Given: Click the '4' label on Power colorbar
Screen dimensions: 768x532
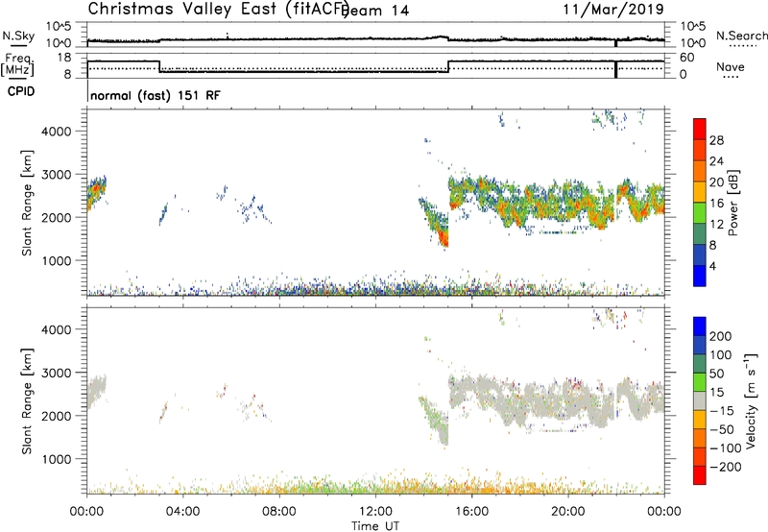Looking at the screenshot, I should pyautogui.click(x=713, y=266).
